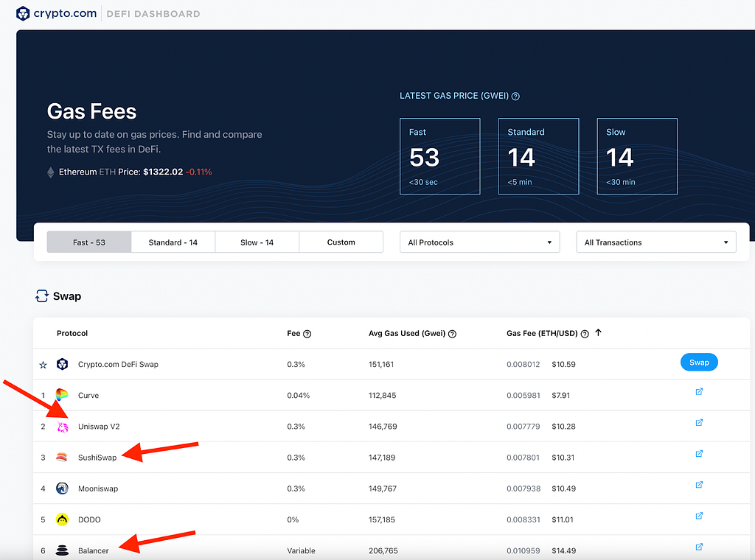
Task: Click the 0.04% fee value for Curve
Action: pos(298,396)
